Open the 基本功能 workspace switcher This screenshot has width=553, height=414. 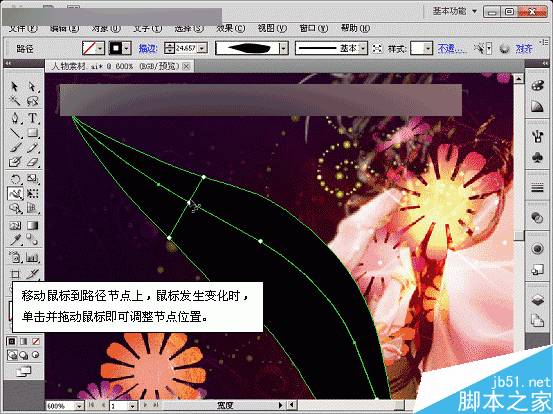click(455, 11)
